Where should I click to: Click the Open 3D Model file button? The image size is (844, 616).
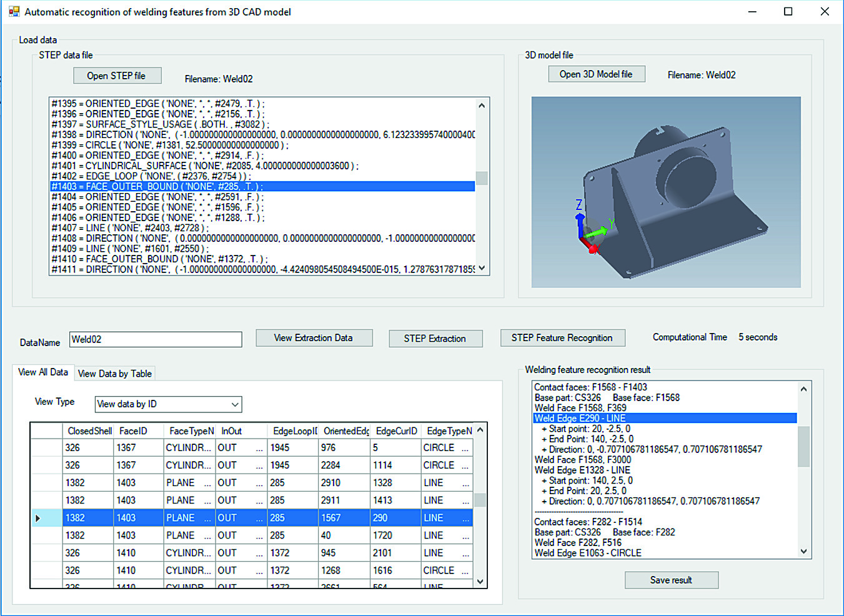597,74
